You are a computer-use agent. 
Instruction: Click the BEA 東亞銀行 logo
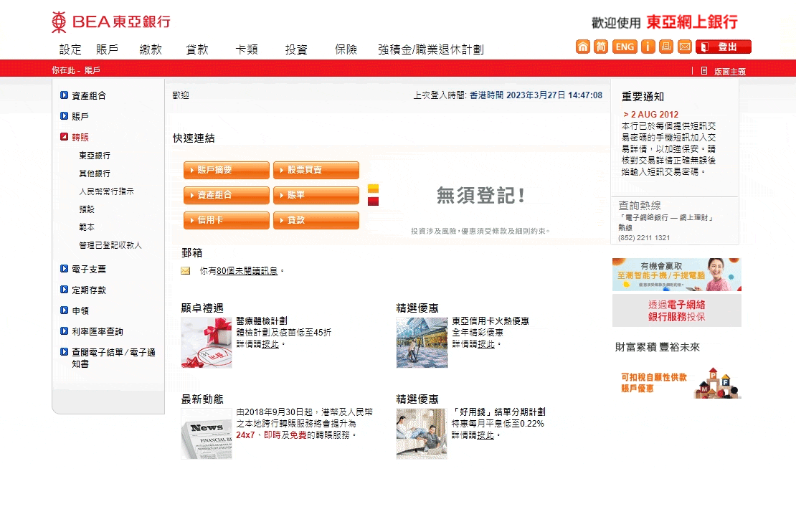(x=111, y=22)
